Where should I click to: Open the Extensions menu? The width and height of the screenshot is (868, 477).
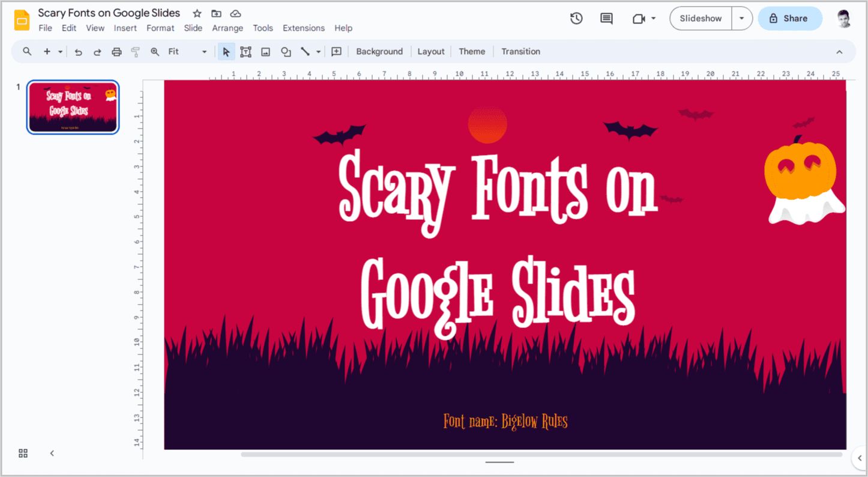click(304, 28)
